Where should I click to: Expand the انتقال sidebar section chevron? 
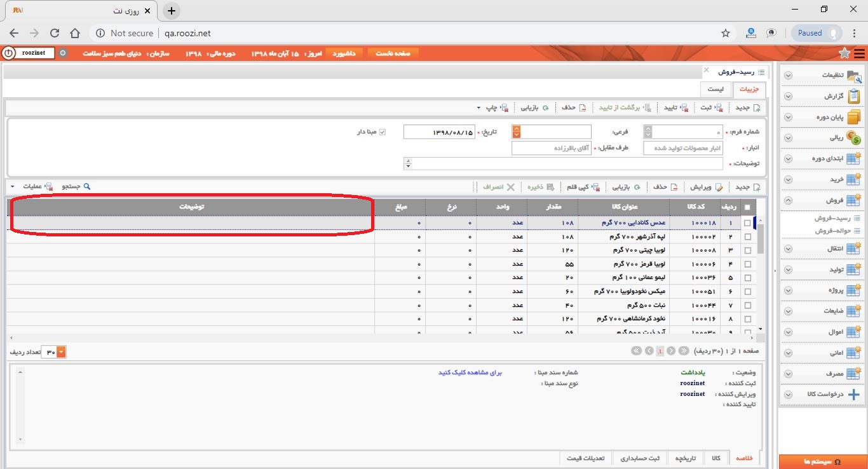click(x=788, y=249)
